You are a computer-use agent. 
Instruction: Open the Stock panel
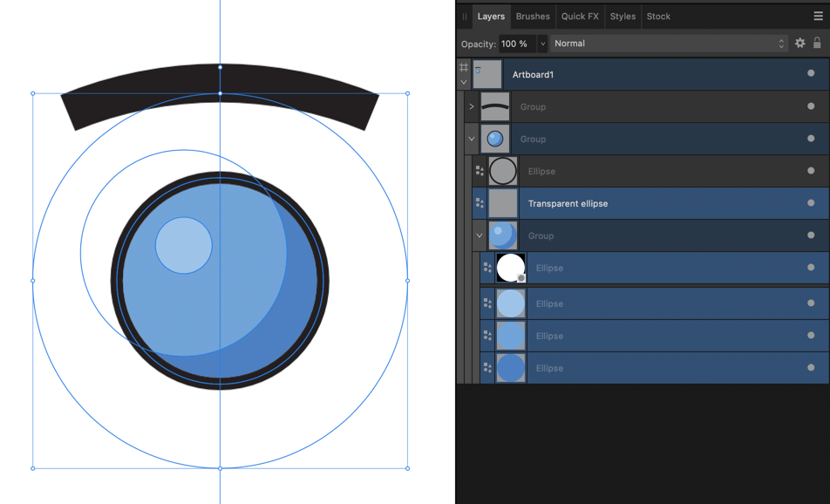(658, 16)
